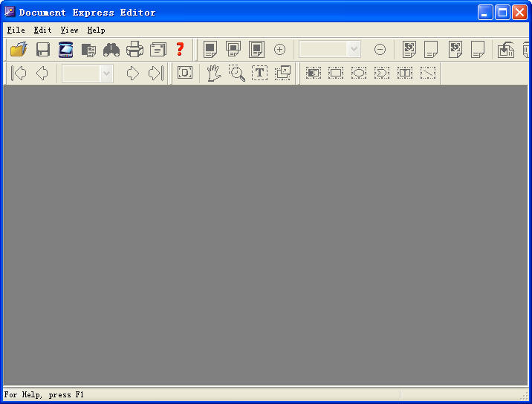This screenshot has height=404, width=532.
Task: Pick the split-box annotation tool
Action: click(x=405, y=73)
